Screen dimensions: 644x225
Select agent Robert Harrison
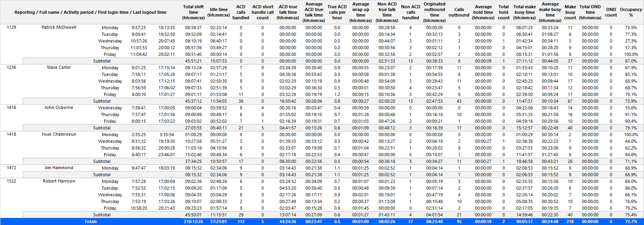click(x=59, y=181)
